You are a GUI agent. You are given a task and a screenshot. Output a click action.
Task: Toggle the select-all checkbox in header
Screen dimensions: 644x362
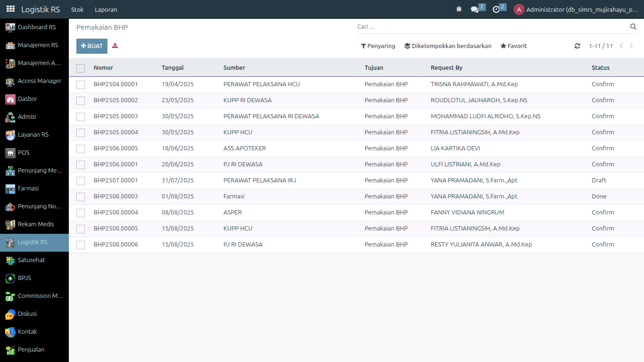pyautogui.click(x=81, y=68)
